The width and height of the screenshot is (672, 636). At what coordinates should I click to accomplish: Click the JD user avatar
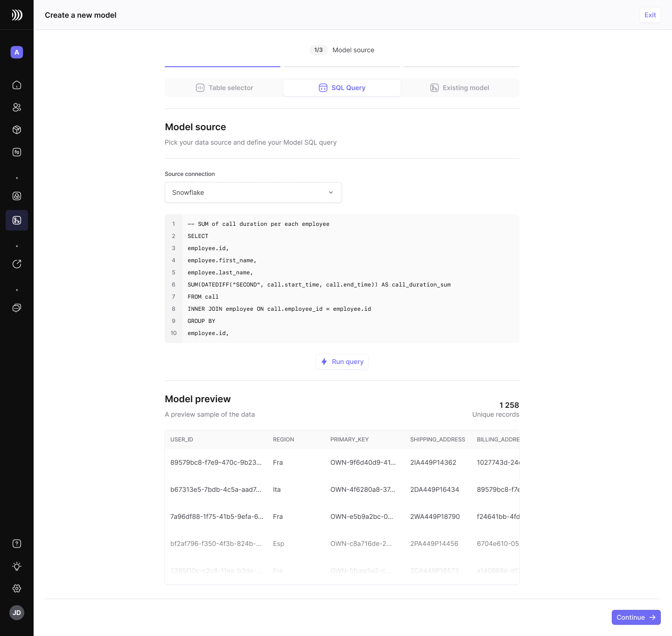17,613
